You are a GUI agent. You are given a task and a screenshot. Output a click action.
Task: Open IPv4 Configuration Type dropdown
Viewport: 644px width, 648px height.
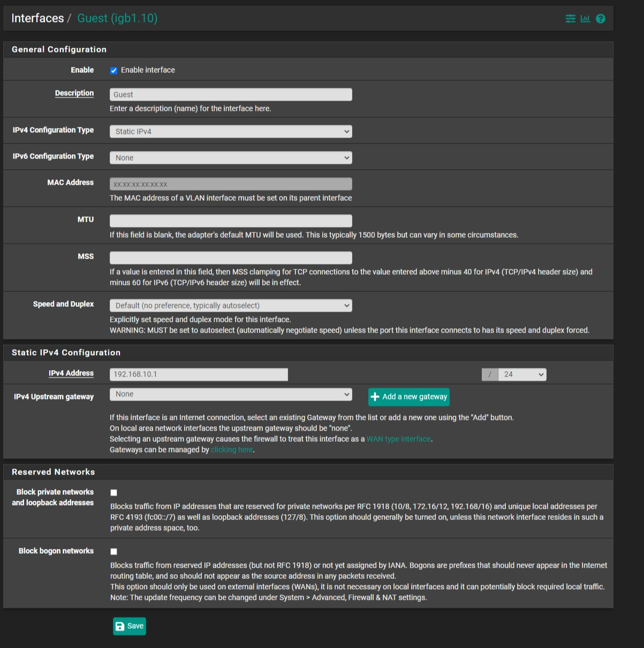click(x=231, y=132)
